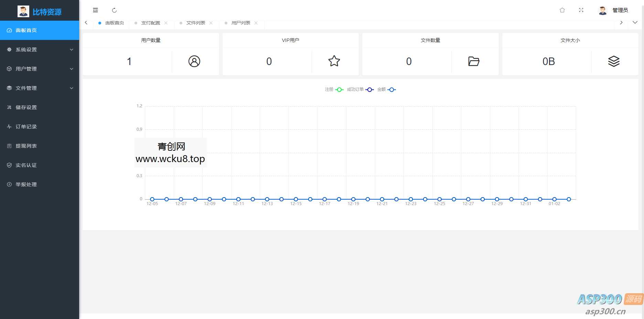Click the refresh page icon
Image resolution: width=644 pixels, height=319 pixels.
point(114,10)
